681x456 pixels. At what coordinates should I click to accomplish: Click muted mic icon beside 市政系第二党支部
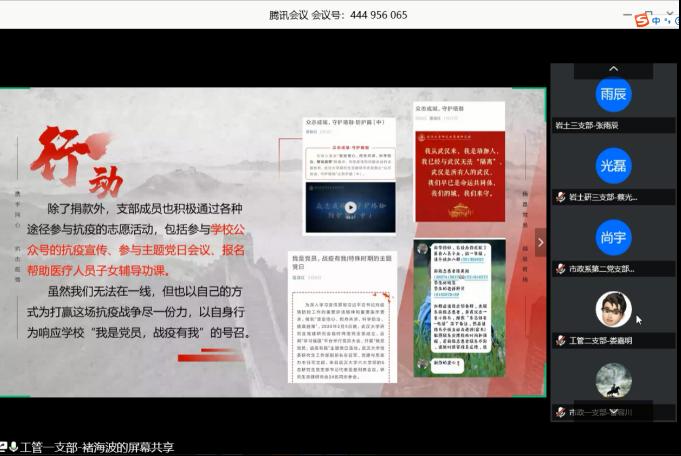[x=561, y=269]
